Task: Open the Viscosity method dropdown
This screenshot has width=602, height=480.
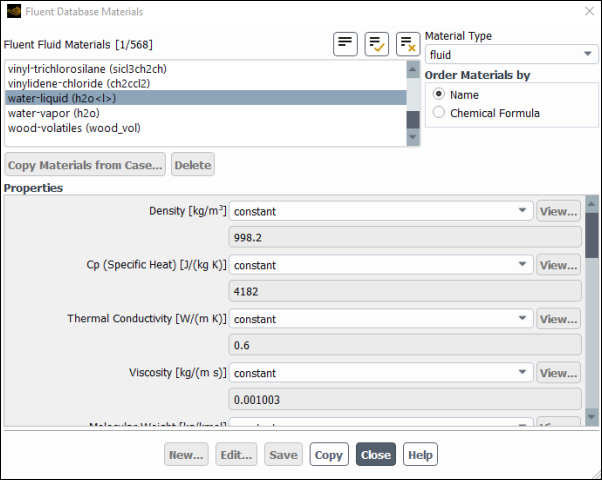Action: click(x=381, y=372)
